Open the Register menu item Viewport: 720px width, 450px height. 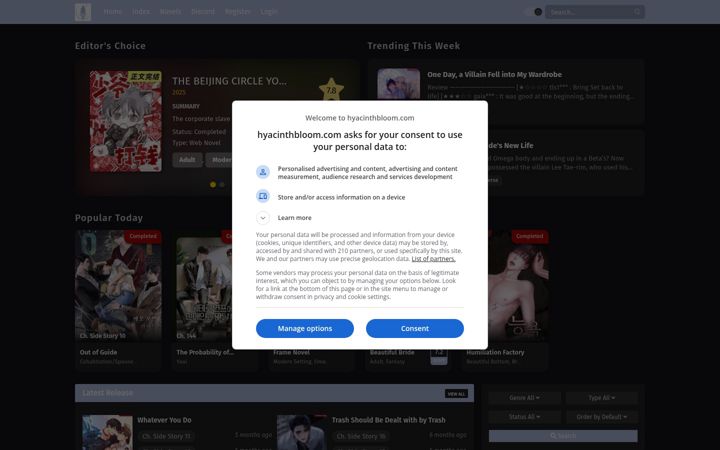pos(237,11)
